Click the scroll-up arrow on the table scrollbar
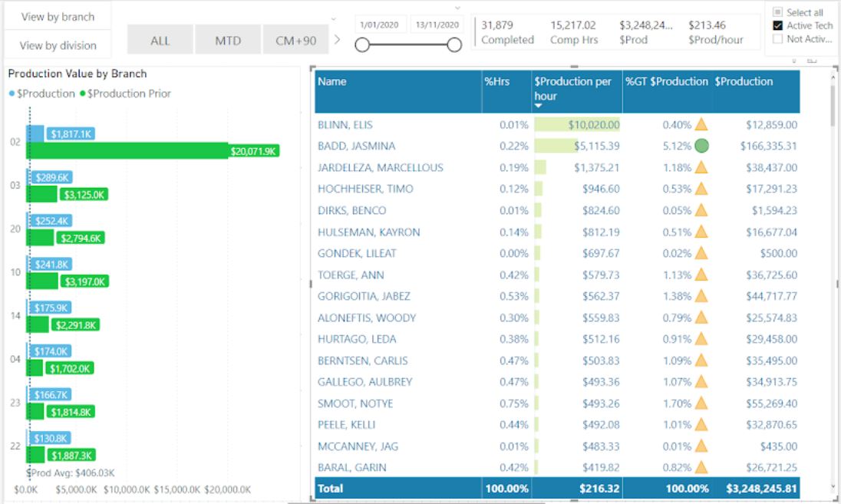841x504 pixels. tap(833, 77)
